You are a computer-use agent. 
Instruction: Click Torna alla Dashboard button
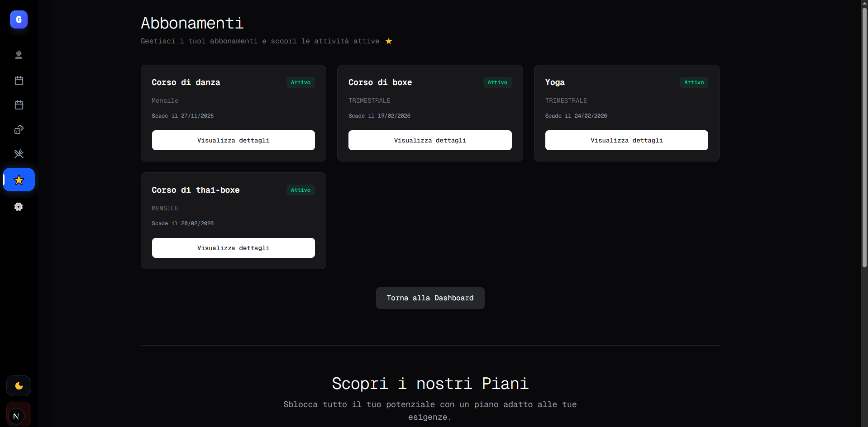[430, 298]
